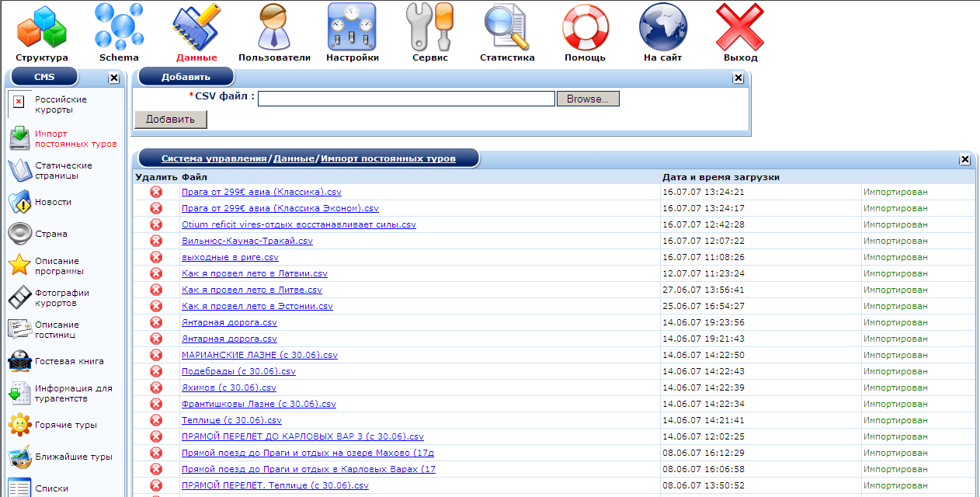This screenshot has width=980, height=497.
Task: Click the Schema molecules icon
Action: coord(119,28)
